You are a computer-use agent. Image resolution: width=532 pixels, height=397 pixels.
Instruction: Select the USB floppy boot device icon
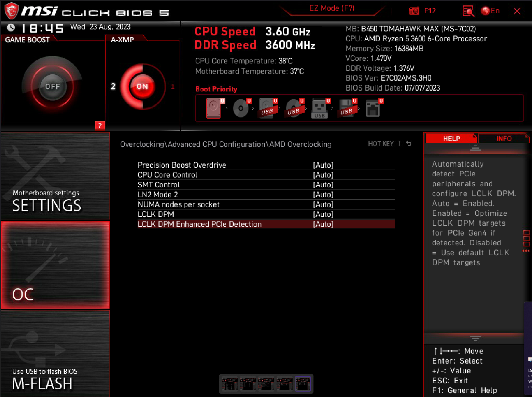[347, 108]
